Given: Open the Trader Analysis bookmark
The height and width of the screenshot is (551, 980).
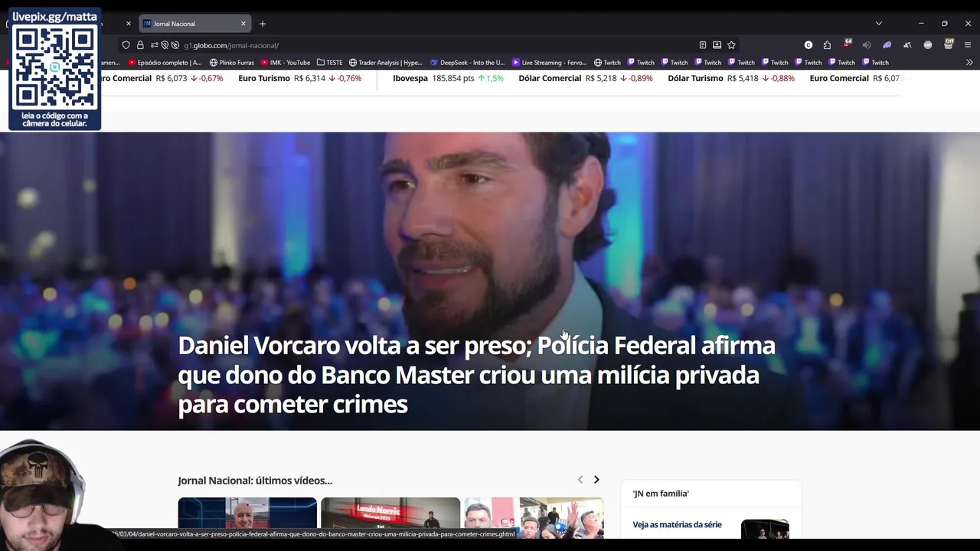Looking at the screenshot, I should pyautogui.click(x=386, y=63).
